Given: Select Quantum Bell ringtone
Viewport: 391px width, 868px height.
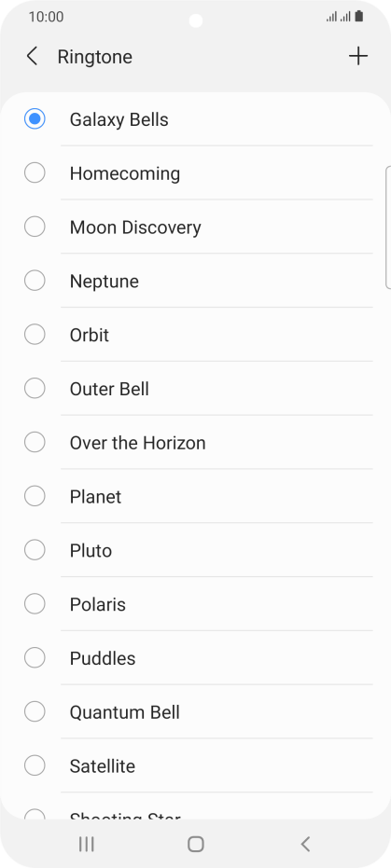Looking at the screenshot, I should [x=196, y=712].
